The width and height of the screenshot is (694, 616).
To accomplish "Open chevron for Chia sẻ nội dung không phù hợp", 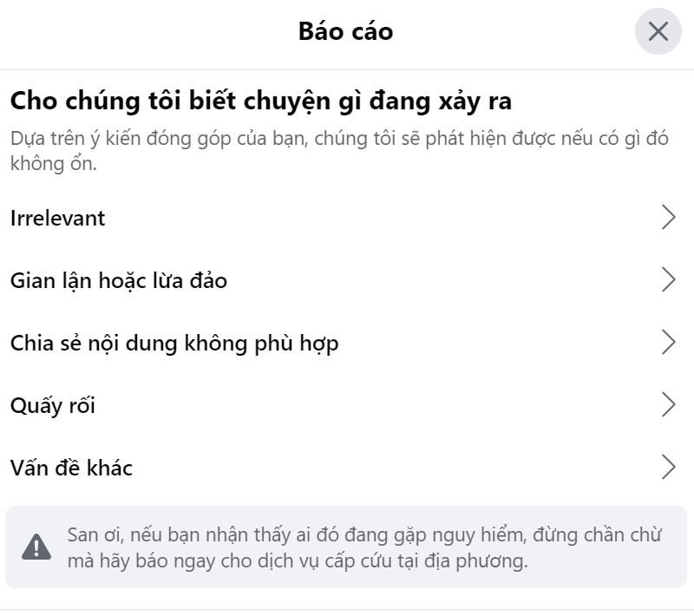I will tap(668, 343).
